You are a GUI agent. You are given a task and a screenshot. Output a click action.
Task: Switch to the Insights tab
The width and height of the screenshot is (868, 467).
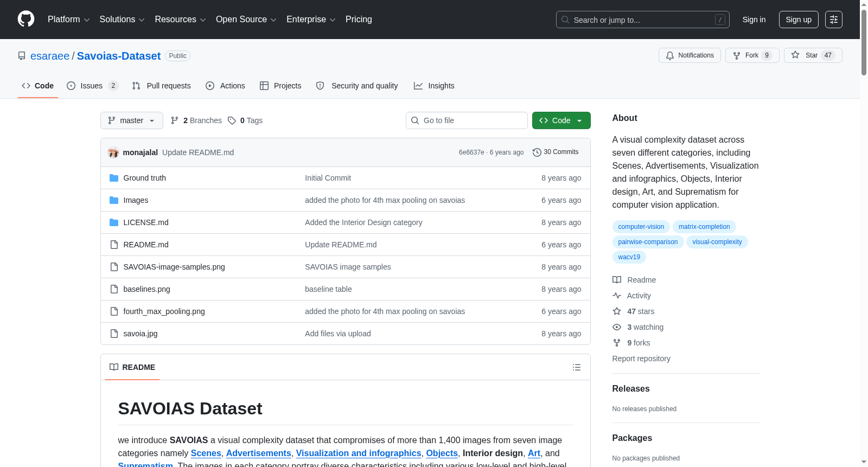pos(434,86)
